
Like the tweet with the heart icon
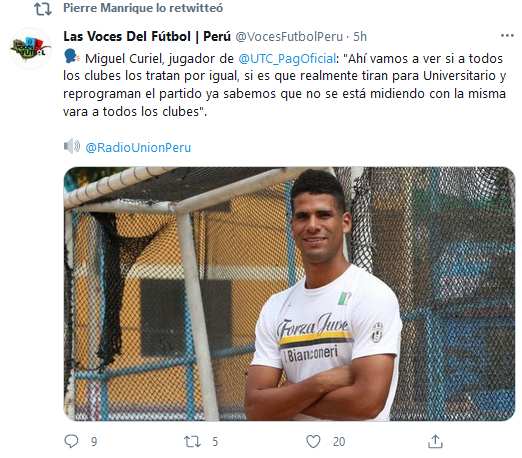[313, 441]
